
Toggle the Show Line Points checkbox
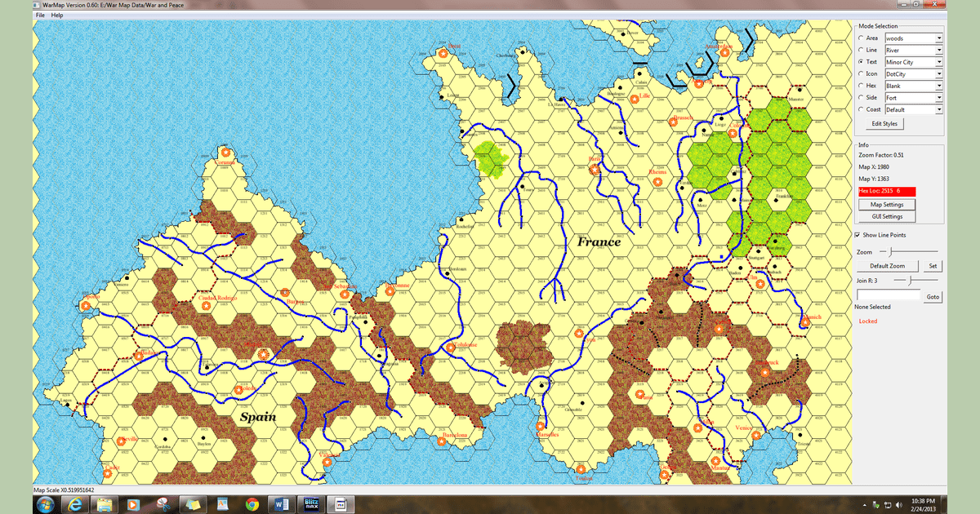coord(857,235)
